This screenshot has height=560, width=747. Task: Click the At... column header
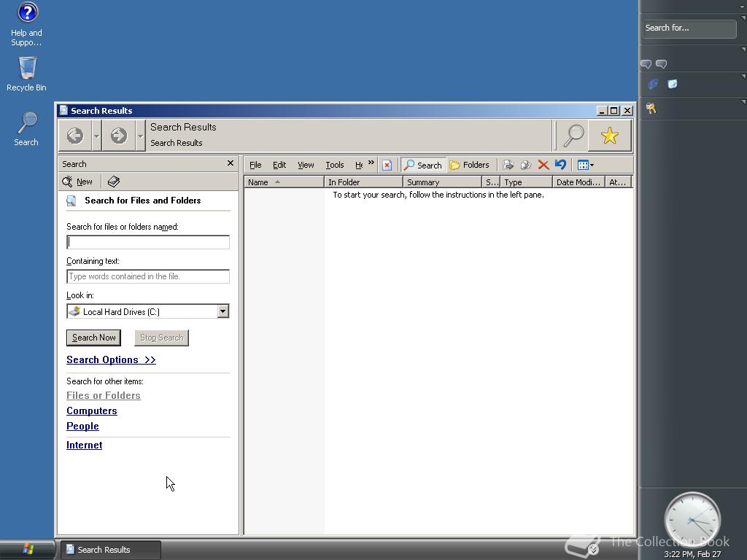coord(619,182)
